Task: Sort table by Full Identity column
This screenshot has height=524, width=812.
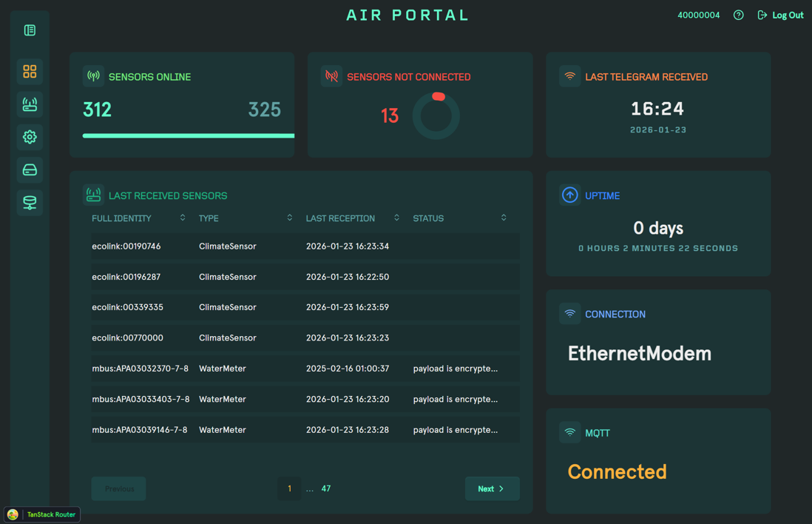Action: (x=183, y=218)
